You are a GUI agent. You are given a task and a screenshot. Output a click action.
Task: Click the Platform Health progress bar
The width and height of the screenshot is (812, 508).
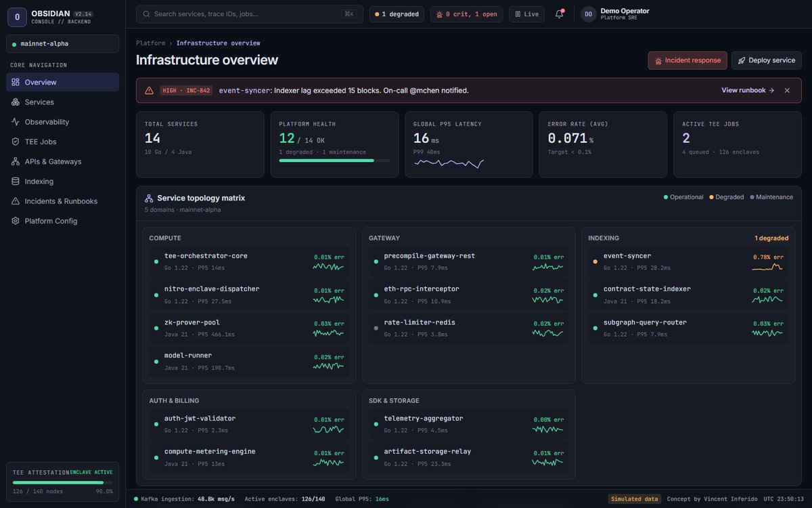coord(334,161)
